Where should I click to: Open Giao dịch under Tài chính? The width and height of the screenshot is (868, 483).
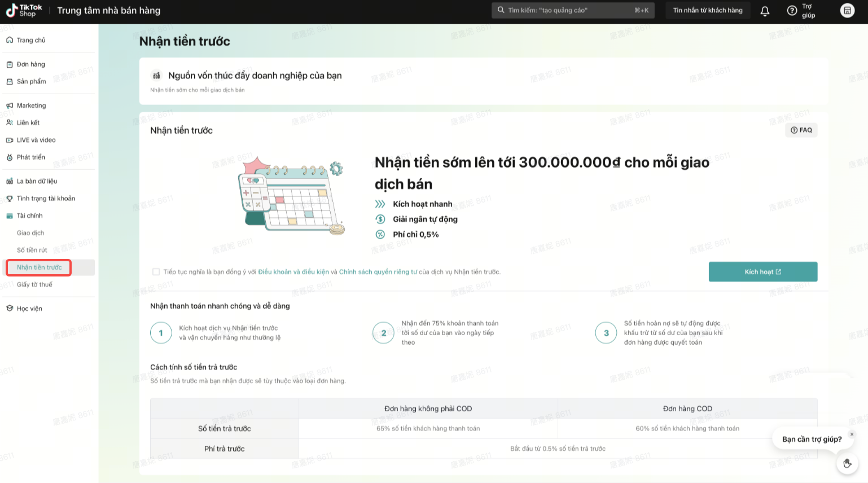tap(30, 233)
